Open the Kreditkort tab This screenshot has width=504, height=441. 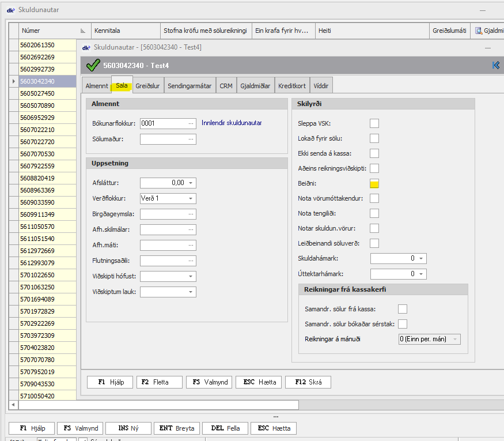[x=292, y=86]
